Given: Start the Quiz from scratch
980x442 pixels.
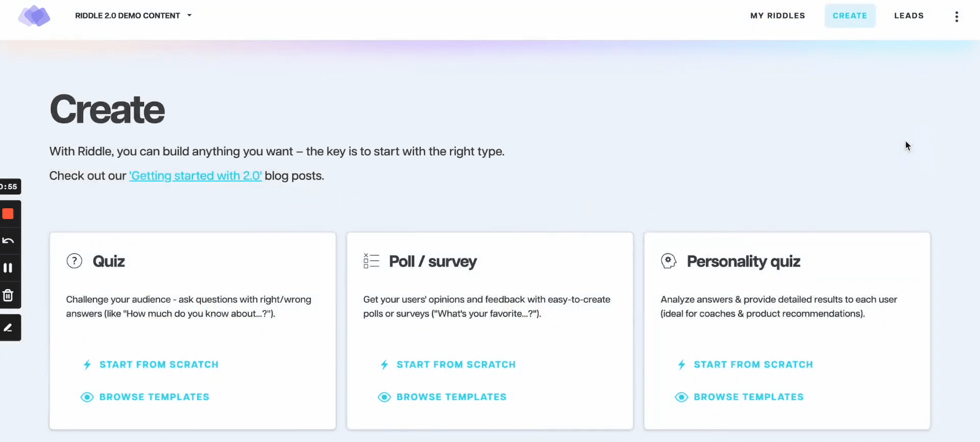Looking at the screenshot, I should [151, 364].
